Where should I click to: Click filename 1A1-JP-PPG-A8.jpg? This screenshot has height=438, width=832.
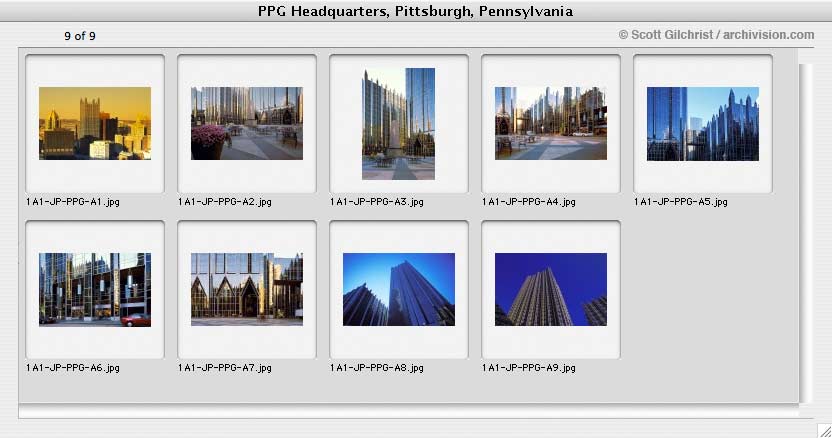click(x=377, y=367)
